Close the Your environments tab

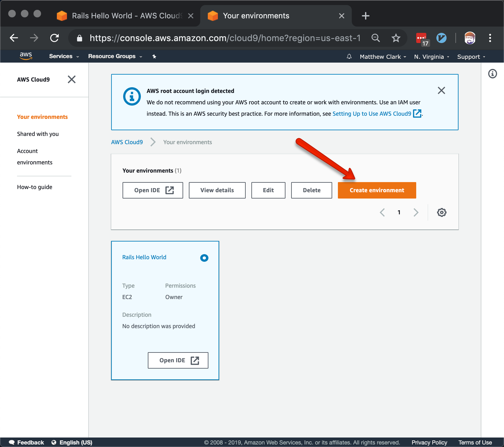pyautogui.click(x=341, y=16)
